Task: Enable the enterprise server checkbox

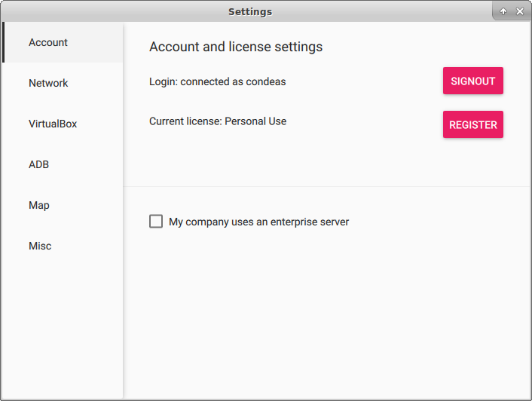Action: tap(156, 221)
